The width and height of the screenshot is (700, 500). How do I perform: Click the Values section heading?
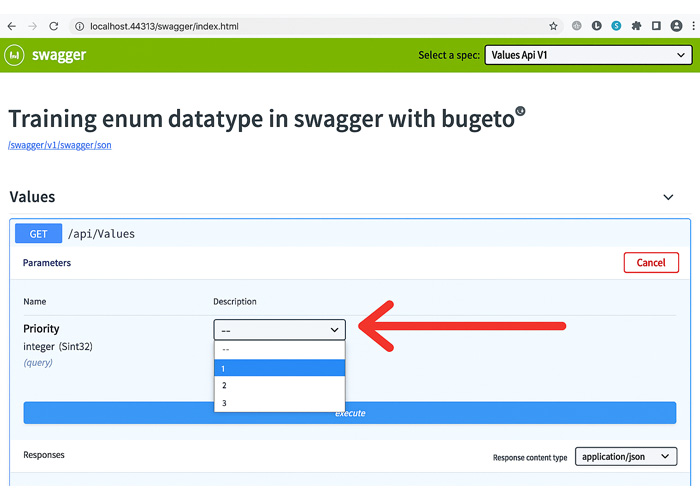pos(32,197)
